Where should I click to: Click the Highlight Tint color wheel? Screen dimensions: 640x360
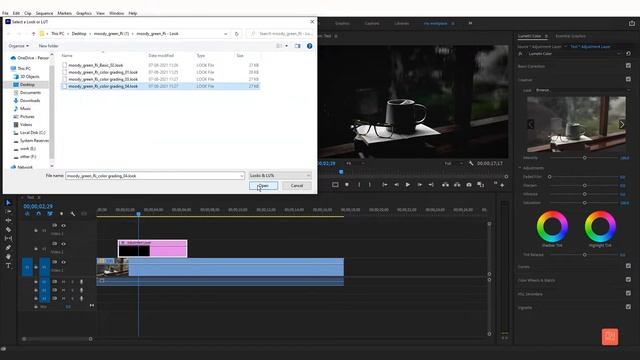click(600, 226)
